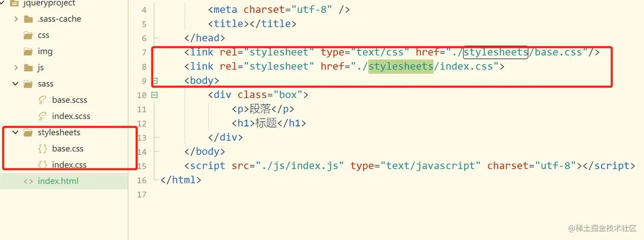Expand the js folder arrow
This screenshot has height=240, width=644.
click(16, 67)
